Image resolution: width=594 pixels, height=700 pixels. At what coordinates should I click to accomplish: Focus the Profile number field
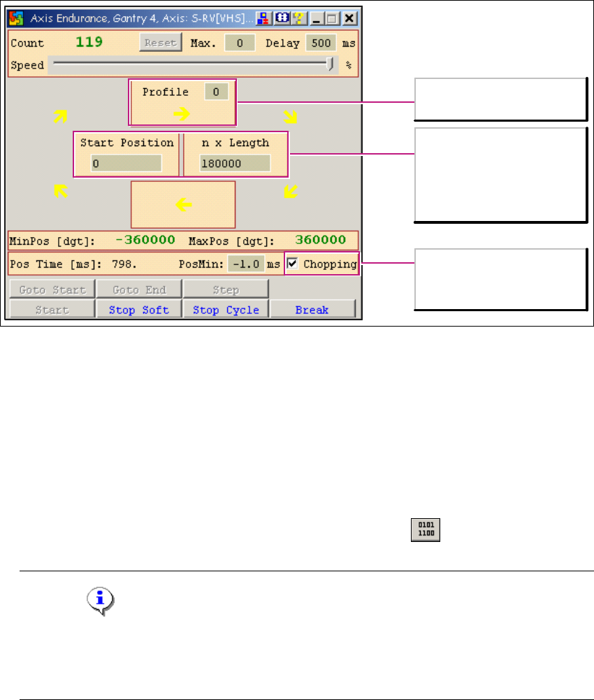217,92
